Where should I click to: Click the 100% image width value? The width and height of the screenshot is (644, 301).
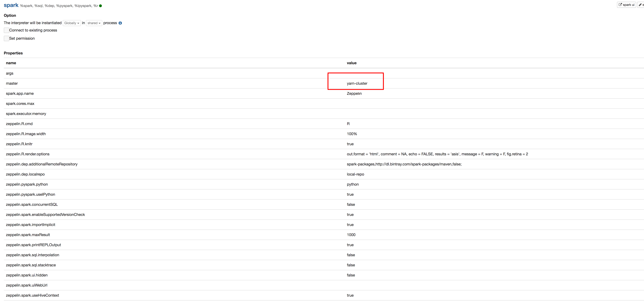tap(352, 134)
